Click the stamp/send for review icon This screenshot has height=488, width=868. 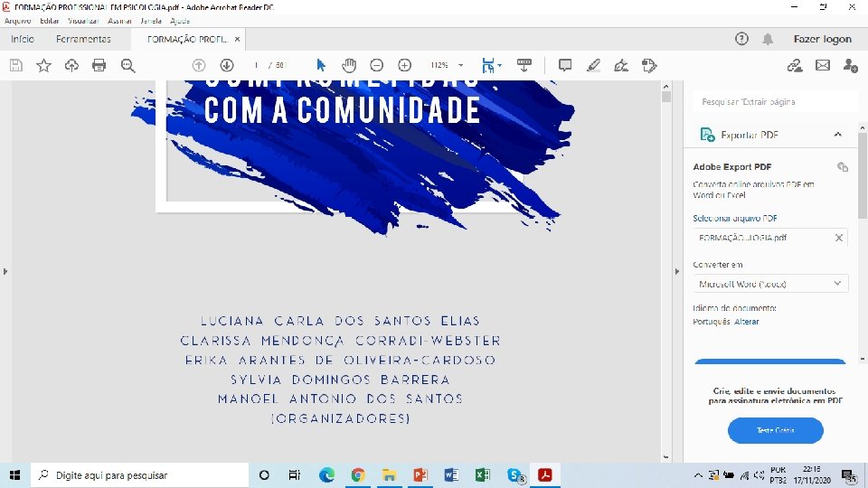tap(649, 65)
